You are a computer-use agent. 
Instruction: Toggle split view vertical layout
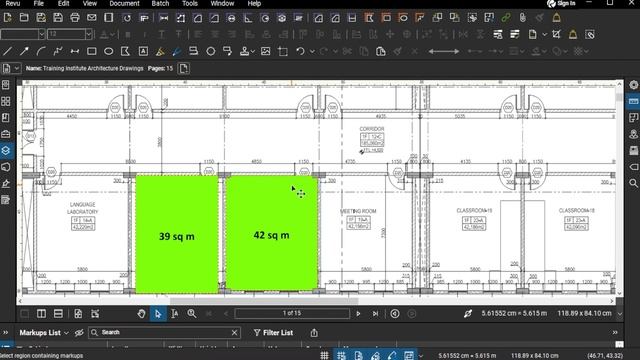(41, 313)
